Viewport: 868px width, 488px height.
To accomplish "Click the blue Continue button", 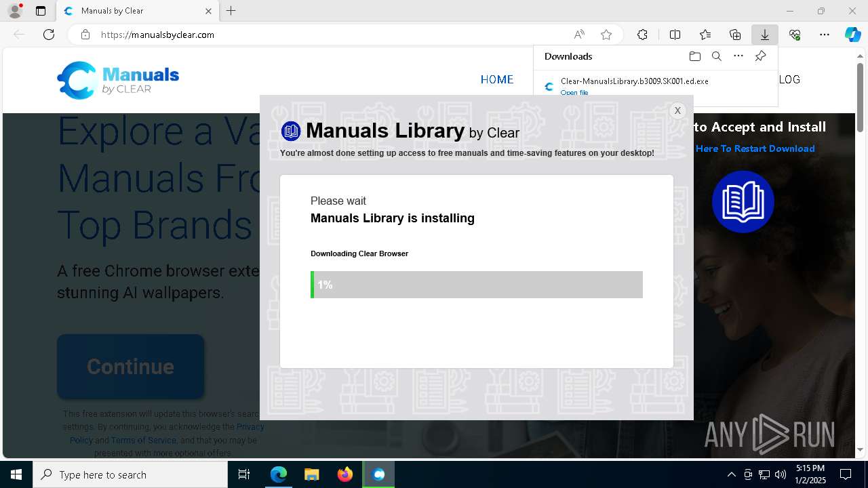I will point(130,367).
